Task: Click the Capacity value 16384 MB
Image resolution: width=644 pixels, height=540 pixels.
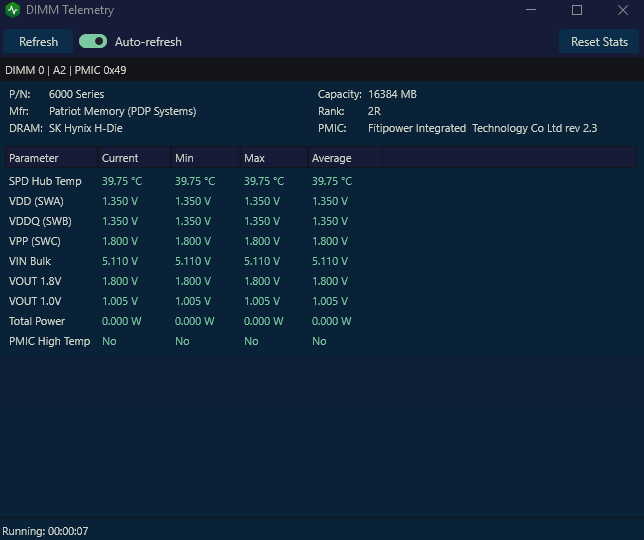Action: coord(392,94)
